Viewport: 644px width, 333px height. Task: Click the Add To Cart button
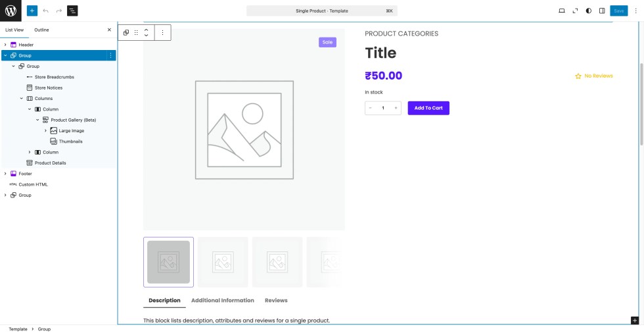click(428, 108)
